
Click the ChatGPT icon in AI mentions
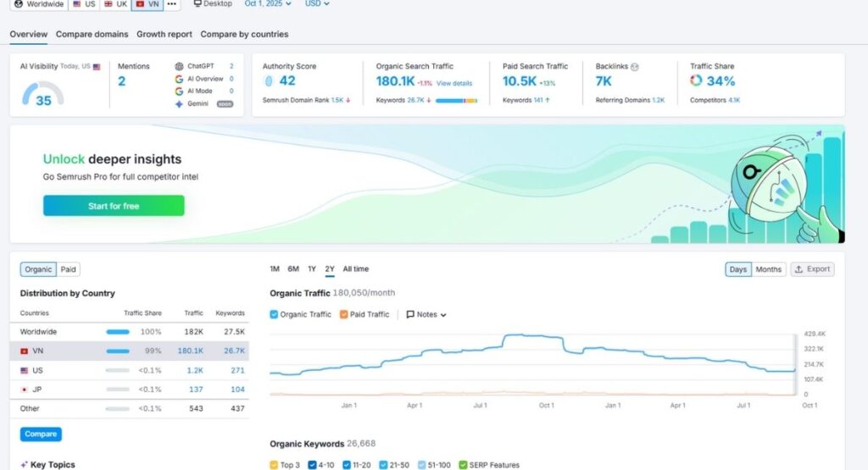(179, 66)
